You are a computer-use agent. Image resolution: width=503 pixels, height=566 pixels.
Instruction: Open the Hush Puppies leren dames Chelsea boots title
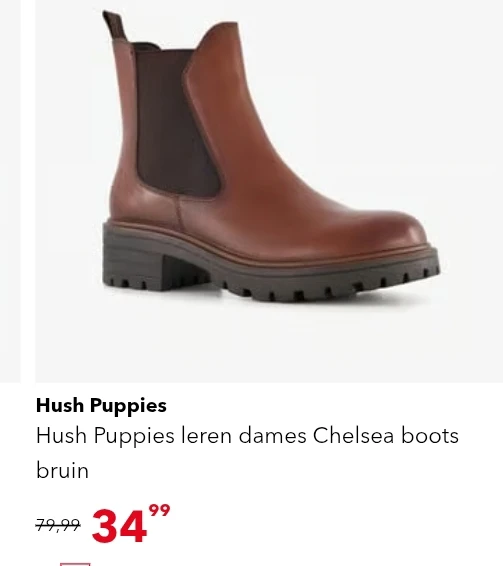click(247, 453)
